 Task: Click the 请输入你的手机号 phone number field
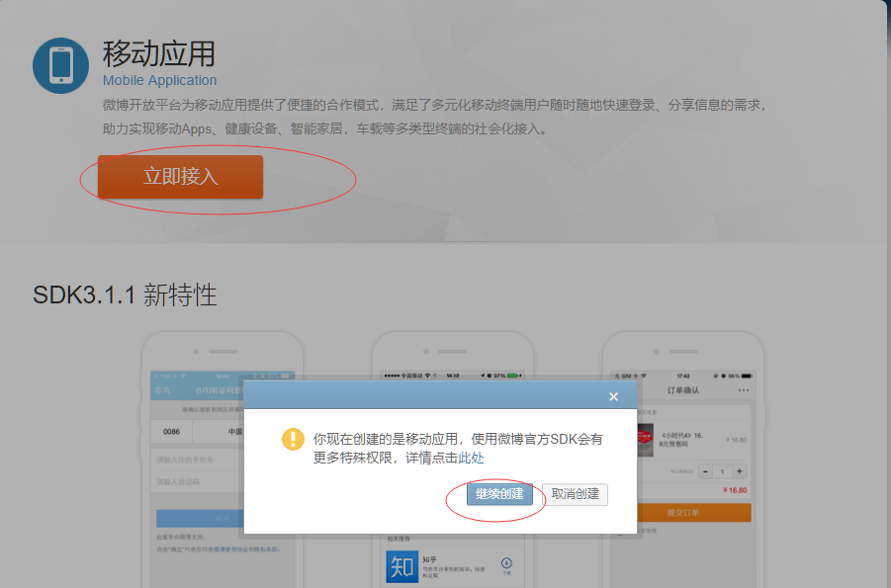(x=197, y=460)
